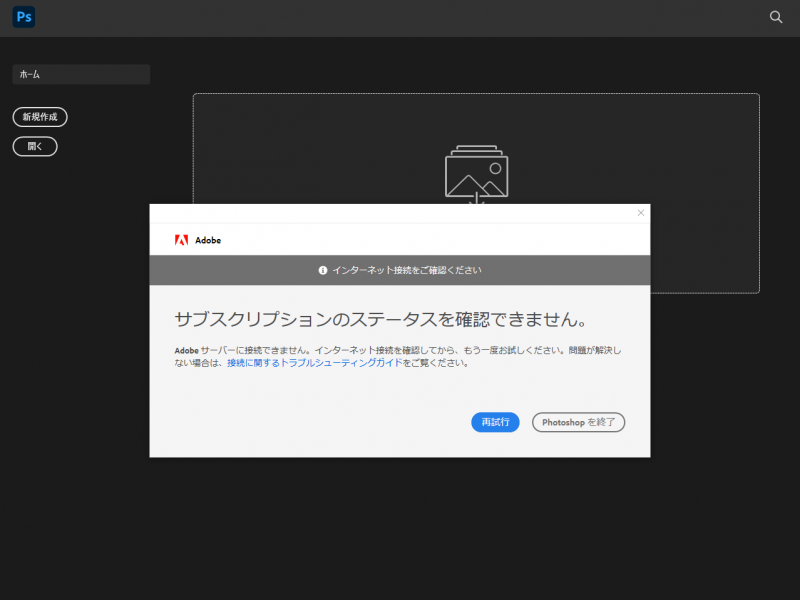Open the search magnifier icon
Viewport: 800px width, 600px height.
(776, 17)
